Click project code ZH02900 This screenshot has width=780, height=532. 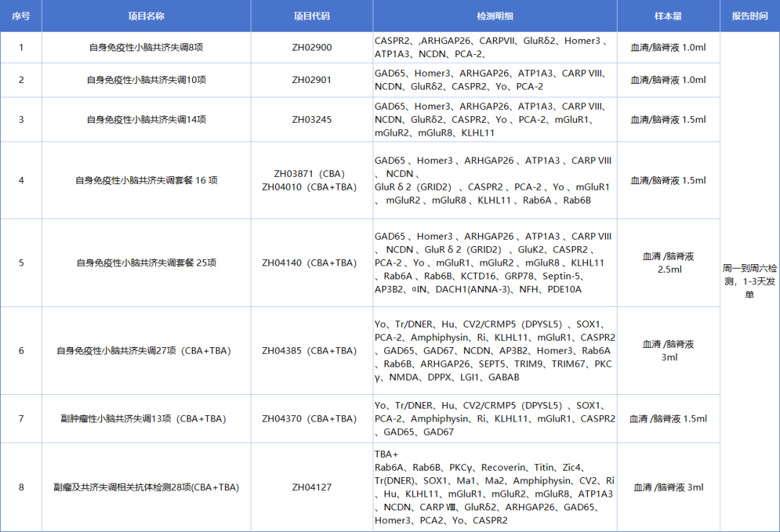[311, 47]
